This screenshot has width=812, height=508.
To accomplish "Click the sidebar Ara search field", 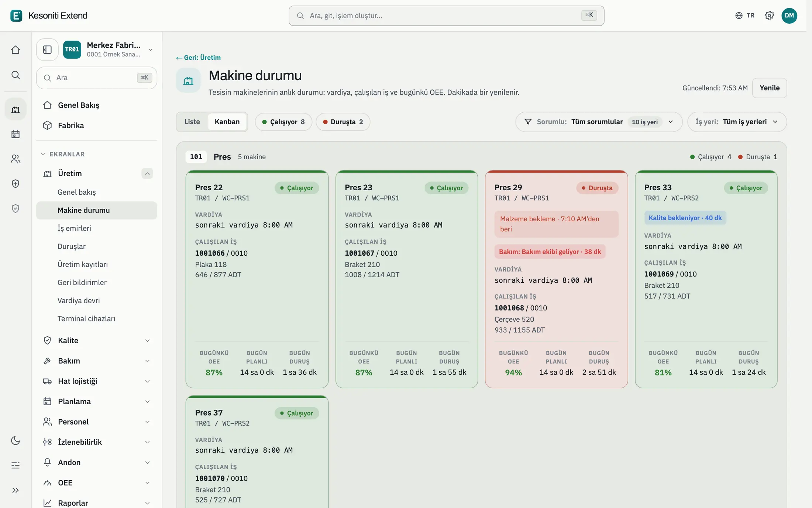I will click(x=97, y=78).
